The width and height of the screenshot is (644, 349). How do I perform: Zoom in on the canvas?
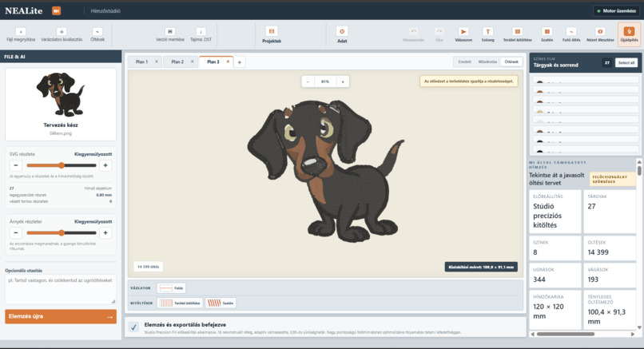(x=343, y=81)
